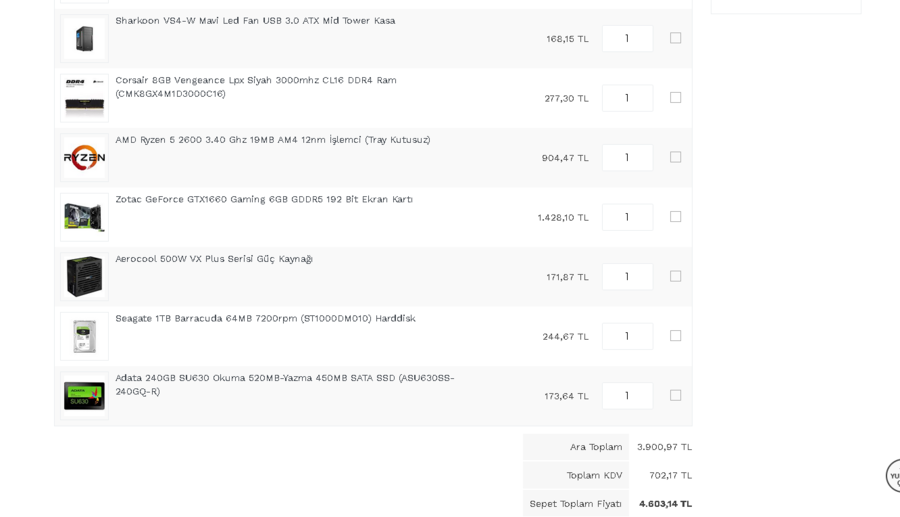This screenshot has height=517, width=900.
Task: Open AMD Ryzen 5 2600 product link
Action: (x=272, y=140)
